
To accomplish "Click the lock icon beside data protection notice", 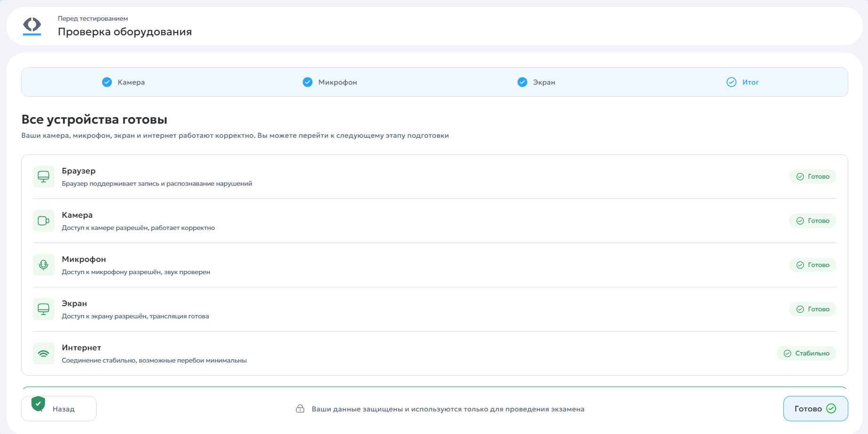I will coord(300,409).
